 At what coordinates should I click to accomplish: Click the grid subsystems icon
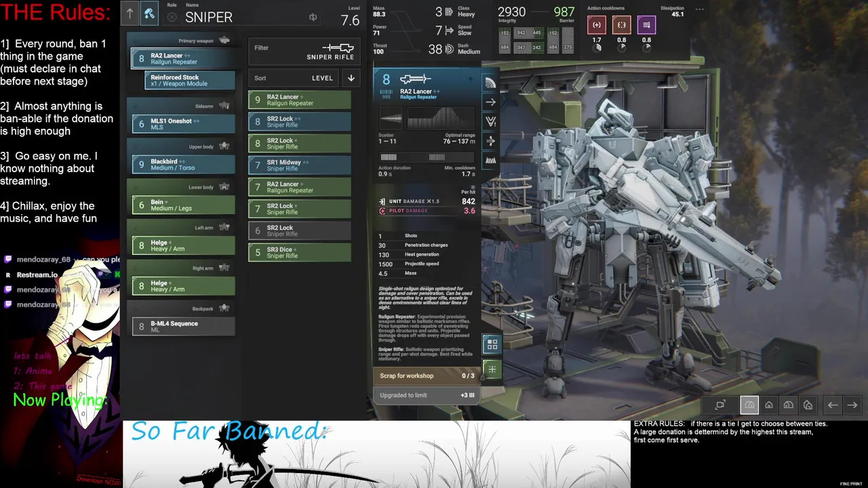coord(492,345)
